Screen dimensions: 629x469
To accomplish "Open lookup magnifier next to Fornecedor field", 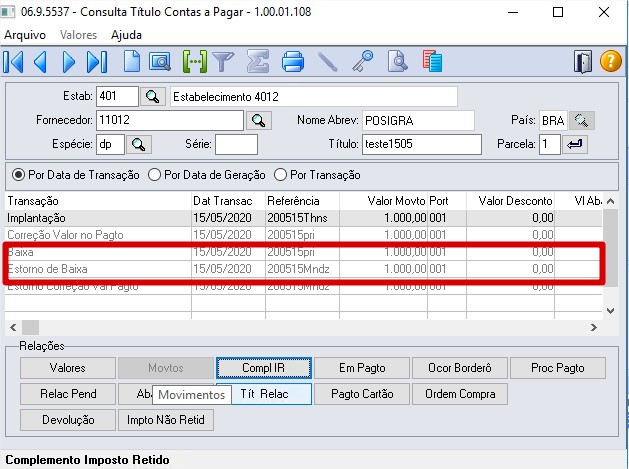I will [258, 120].
